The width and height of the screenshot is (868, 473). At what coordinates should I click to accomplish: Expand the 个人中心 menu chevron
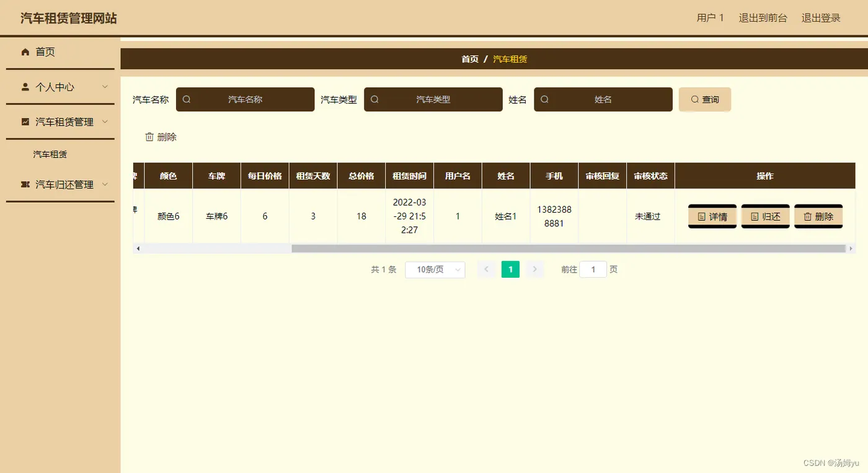point(105,87)
